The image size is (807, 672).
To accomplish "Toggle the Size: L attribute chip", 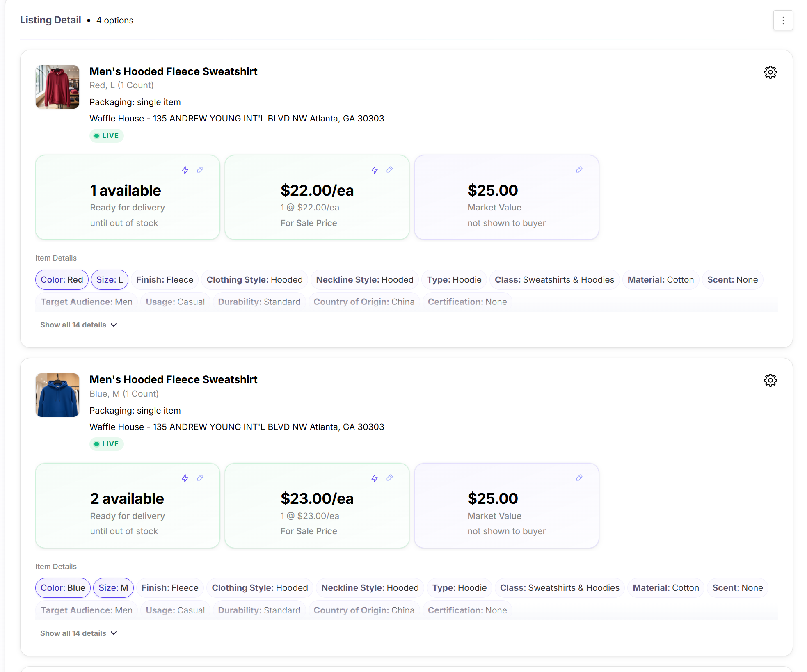I will 110,279.
